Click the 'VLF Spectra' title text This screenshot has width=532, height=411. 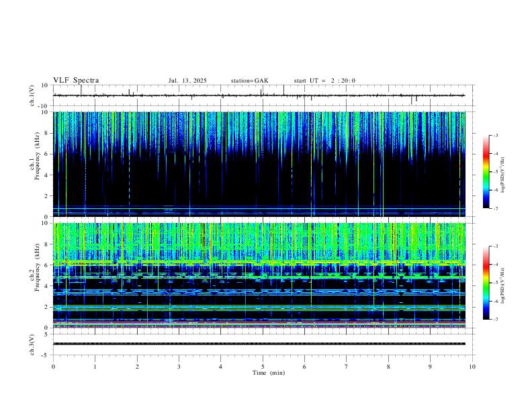(76, 81)
